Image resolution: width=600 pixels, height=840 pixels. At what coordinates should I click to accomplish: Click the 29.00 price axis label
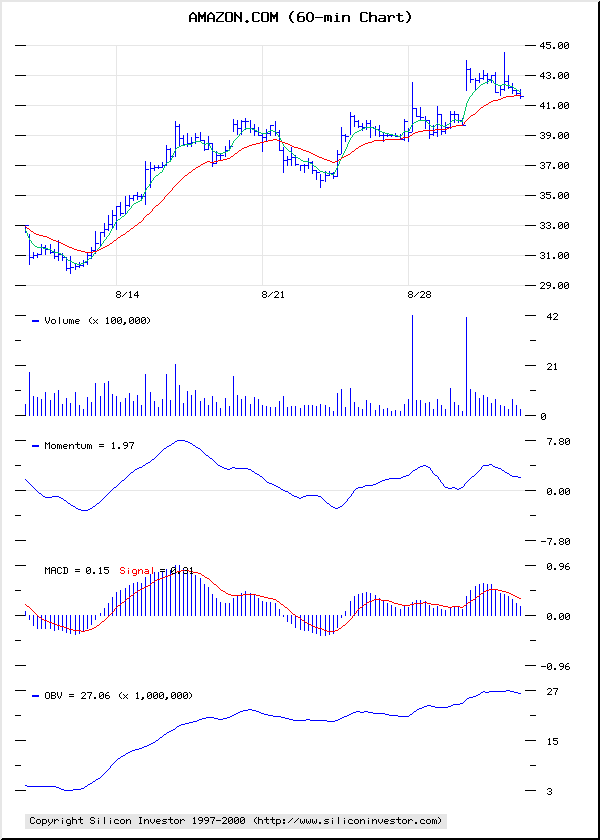554,286
